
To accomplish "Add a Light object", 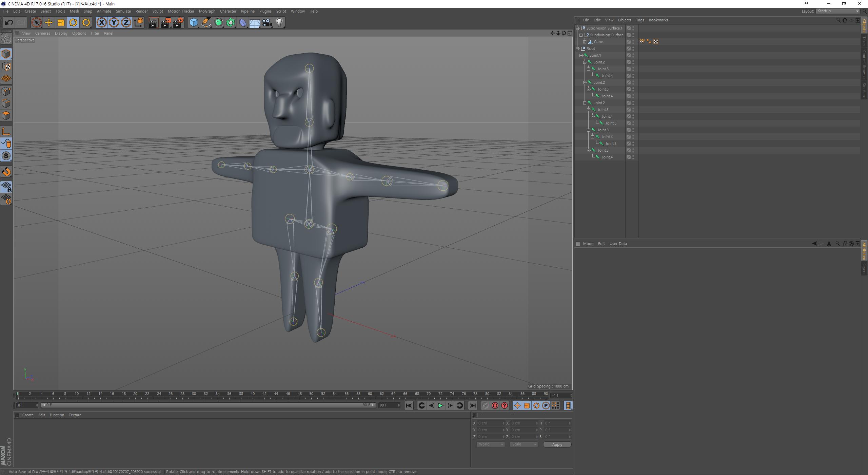I will tap(279, 23).
